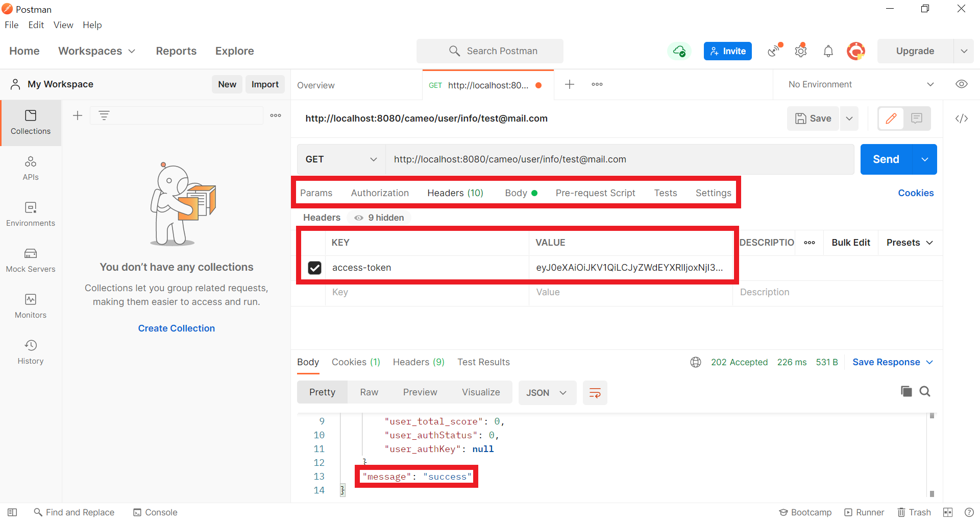Click the plus icon to create collection
This screenshot has width=980, height=521.
[x=78, y=115]
